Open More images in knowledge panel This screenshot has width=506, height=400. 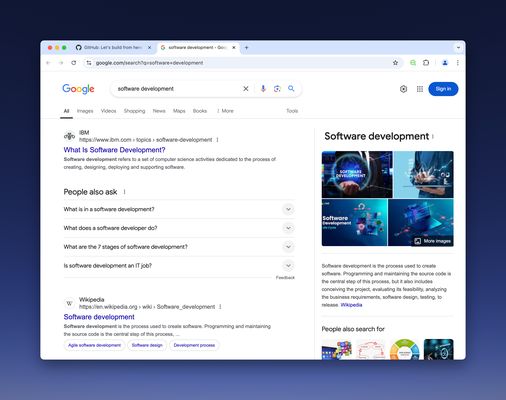433,241
